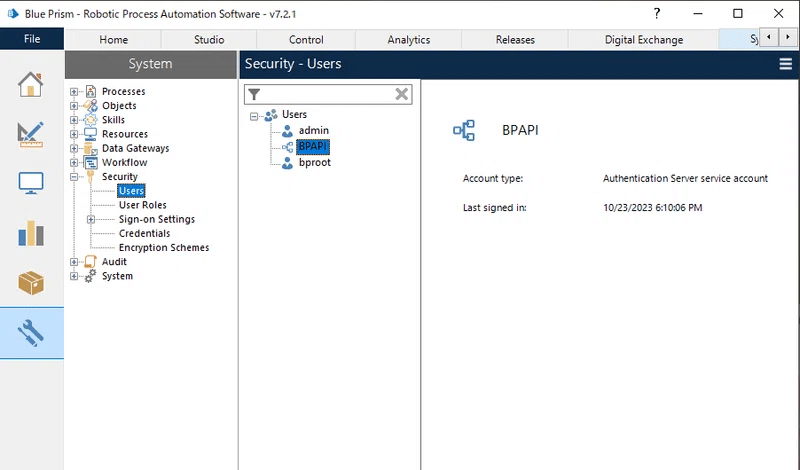This screenshot has height=470, width=800.
Task: Open User Roles under Security
Action: [143, 205]
